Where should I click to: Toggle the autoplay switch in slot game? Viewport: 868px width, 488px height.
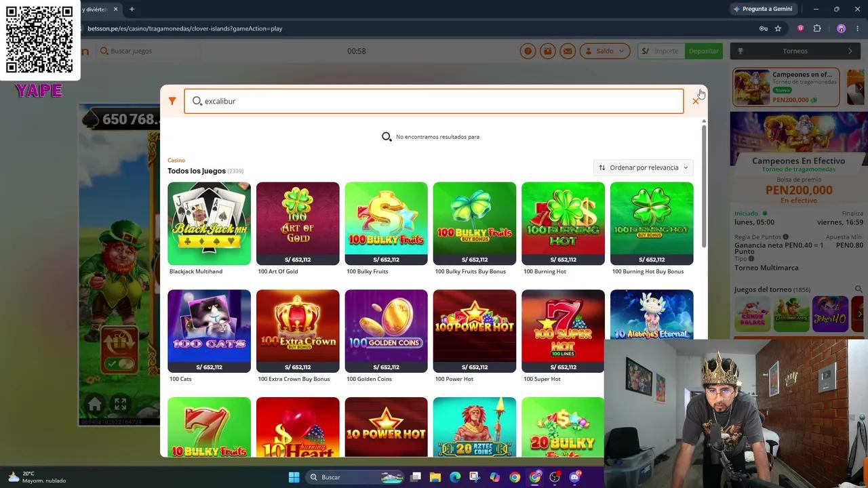119,364
